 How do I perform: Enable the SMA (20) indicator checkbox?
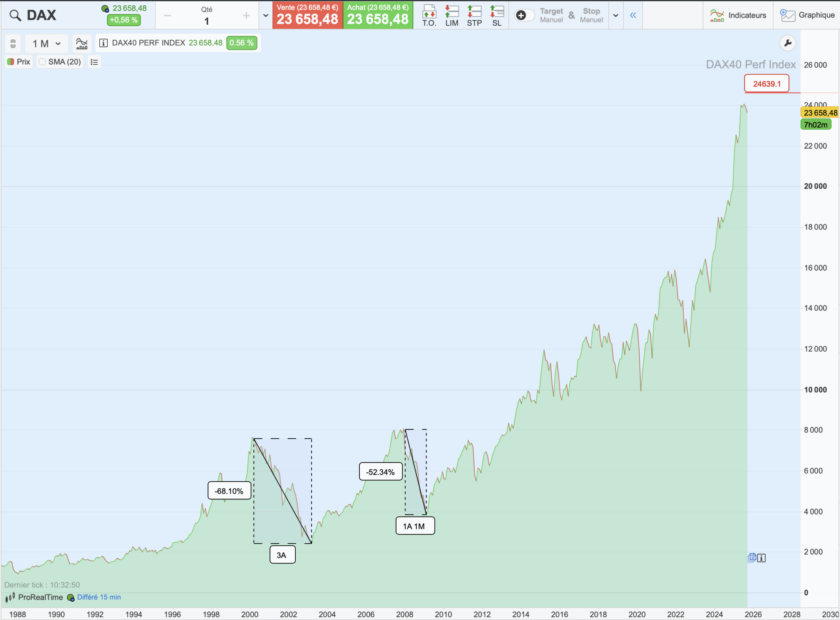pyautogui.click(x=42, y=61)
